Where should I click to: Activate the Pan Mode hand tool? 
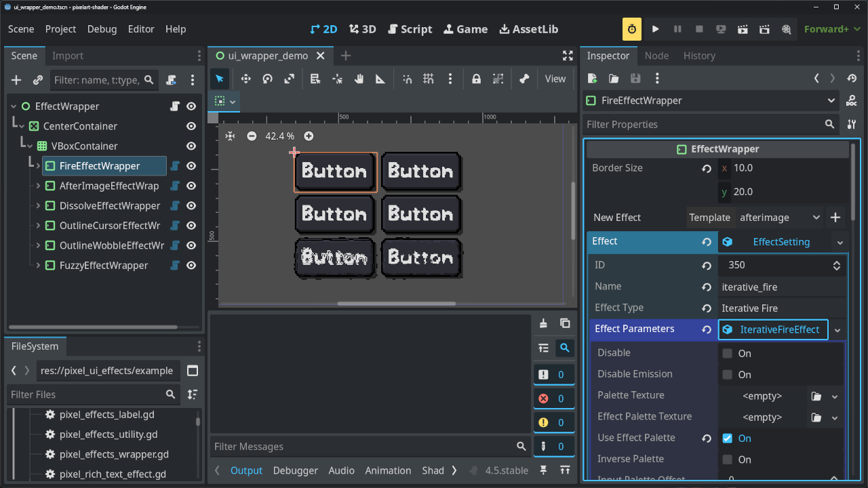click(x=359, y=79)
